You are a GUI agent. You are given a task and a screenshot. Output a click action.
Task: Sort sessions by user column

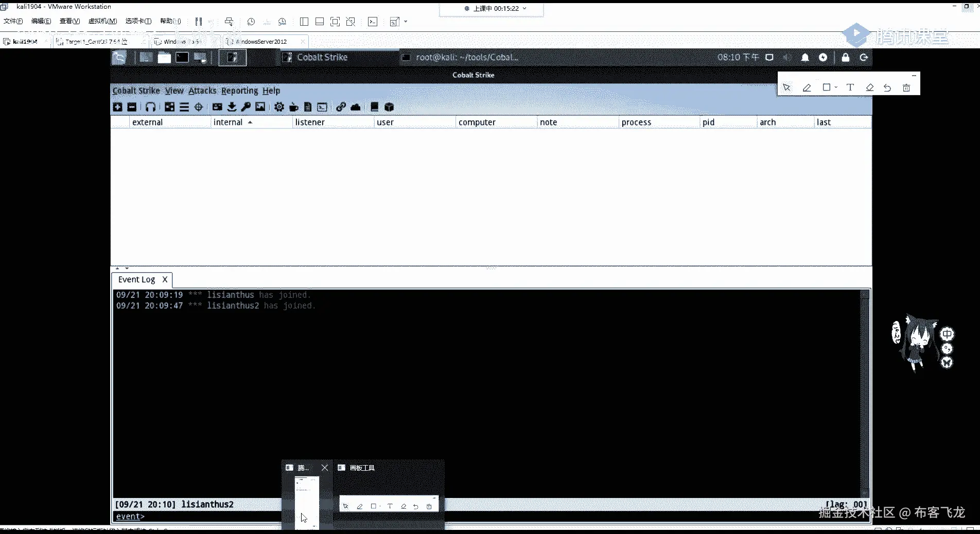414,122
